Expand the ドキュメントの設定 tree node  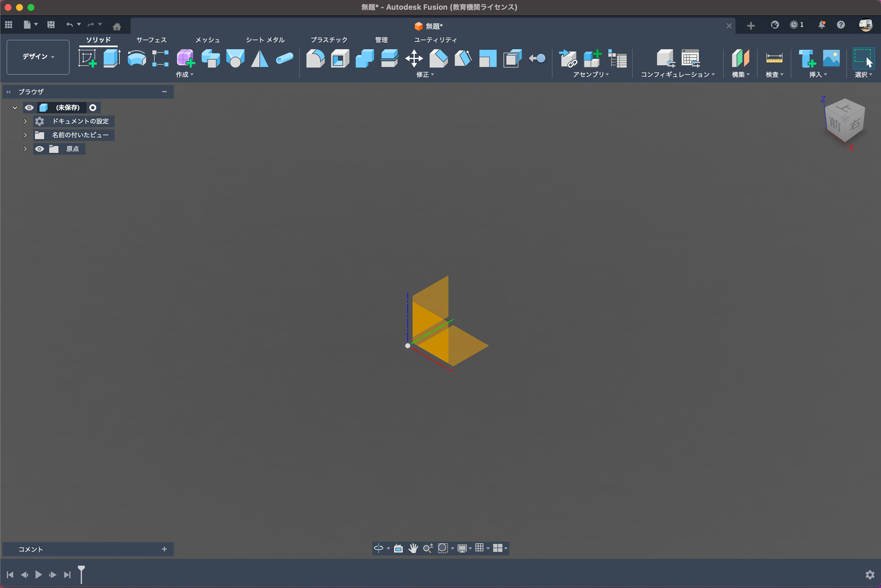pos(25,121)
